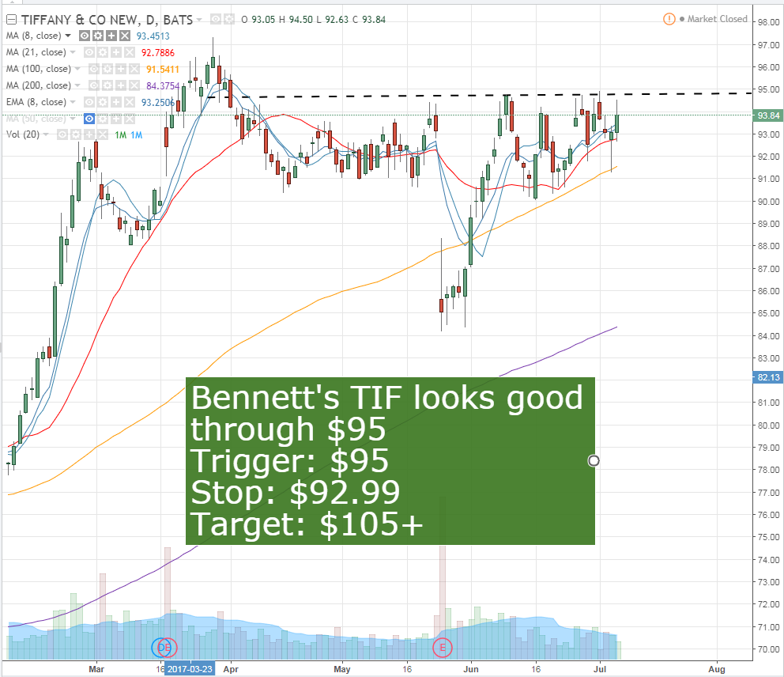Open settings for MA (8, close) indicator
The height and width of the screenshot is (677, 784).
point(98,36)
